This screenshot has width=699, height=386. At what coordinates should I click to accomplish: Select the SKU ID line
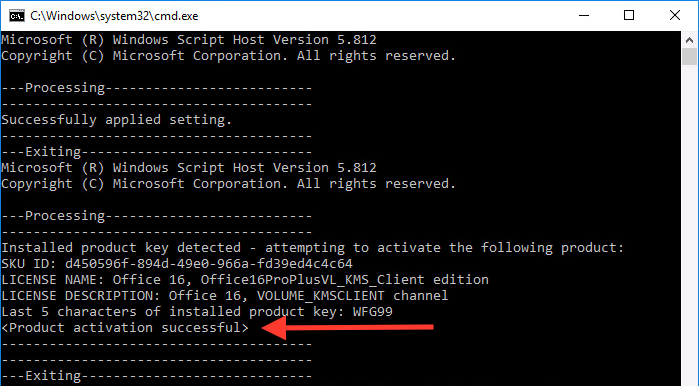tap(177, 263)
